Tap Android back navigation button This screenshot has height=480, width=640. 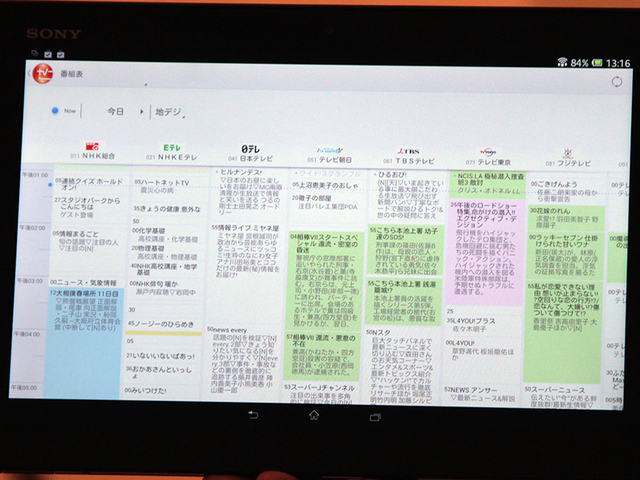pyautogui.click(x=253, y=415)
